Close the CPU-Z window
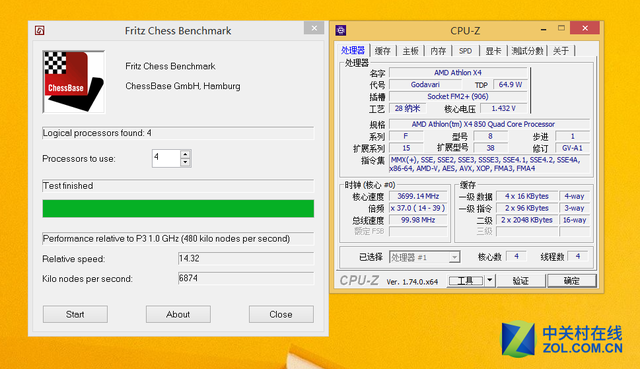This screenshot has width=640, height=369. click(x=585, y=28)
